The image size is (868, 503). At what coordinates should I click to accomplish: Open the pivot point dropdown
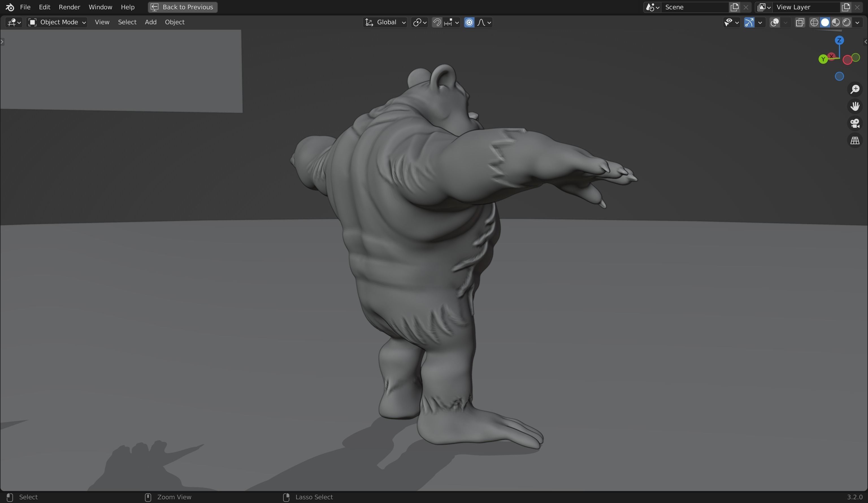[x=420, y=22]
